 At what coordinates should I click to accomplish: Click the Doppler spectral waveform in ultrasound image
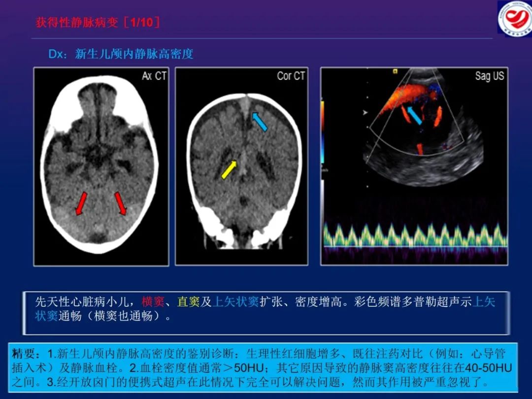click(415, 235)
